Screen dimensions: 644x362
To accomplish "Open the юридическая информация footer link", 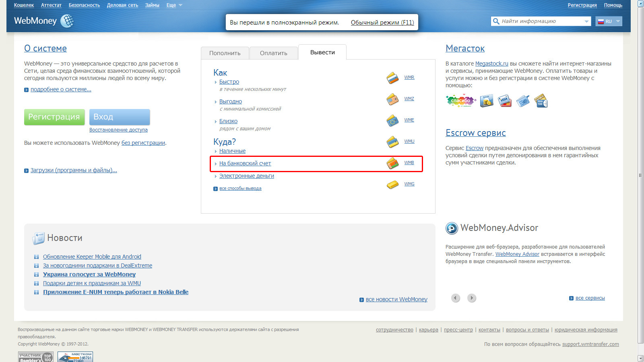I will pos(586,330).
